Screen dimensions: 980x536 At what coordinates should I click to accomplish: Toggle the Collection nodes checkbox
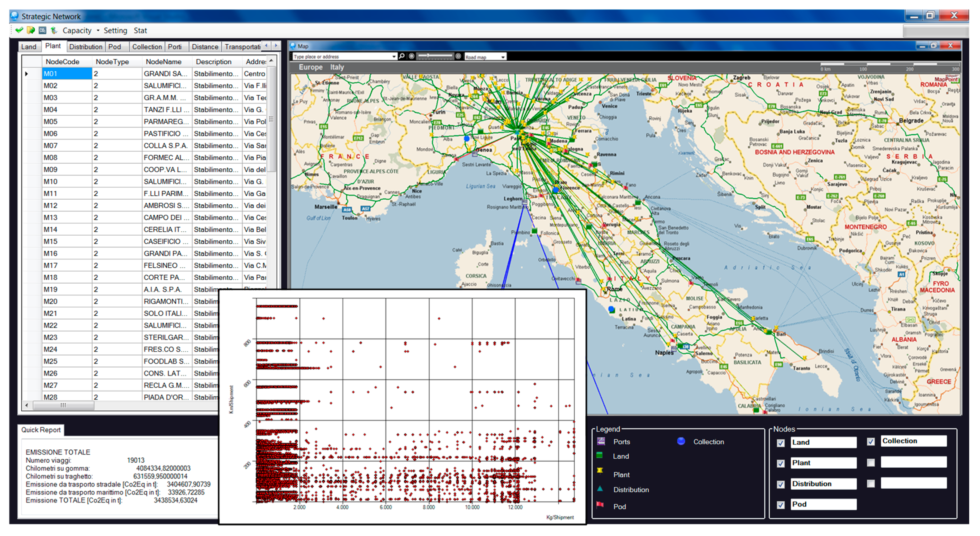click(x=871, y=441)
